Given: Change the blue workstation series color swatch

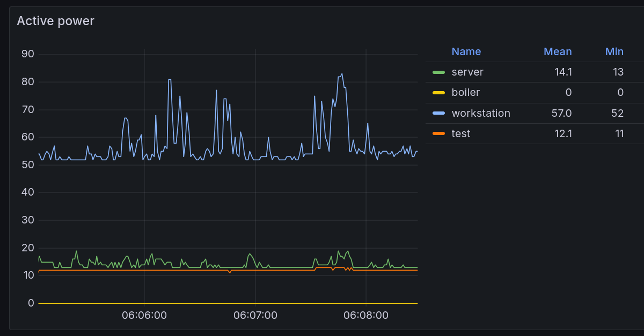Looking at the screenshot, I should coord(438,113).
